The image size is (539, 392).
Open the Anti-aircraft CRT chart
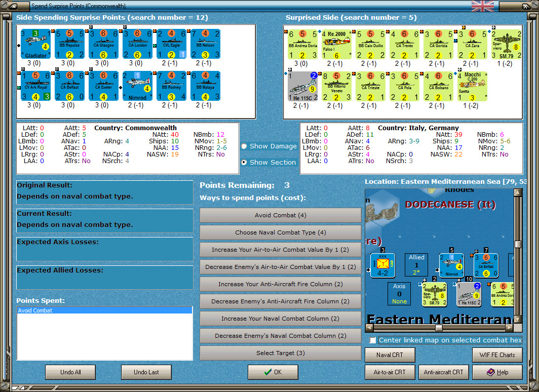[x=443, y=372]
